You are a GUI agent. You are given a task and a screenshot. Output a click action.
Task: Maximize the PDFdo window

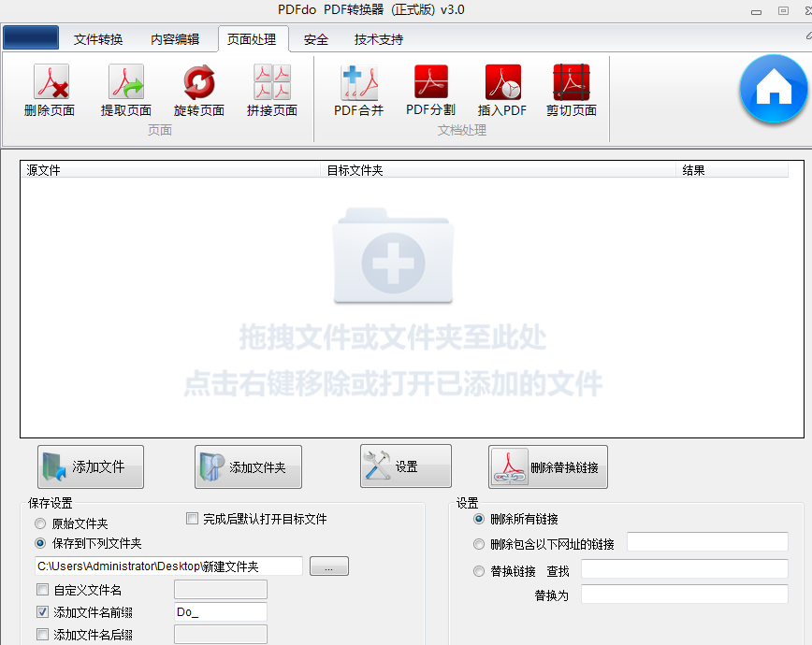(783, 11)
